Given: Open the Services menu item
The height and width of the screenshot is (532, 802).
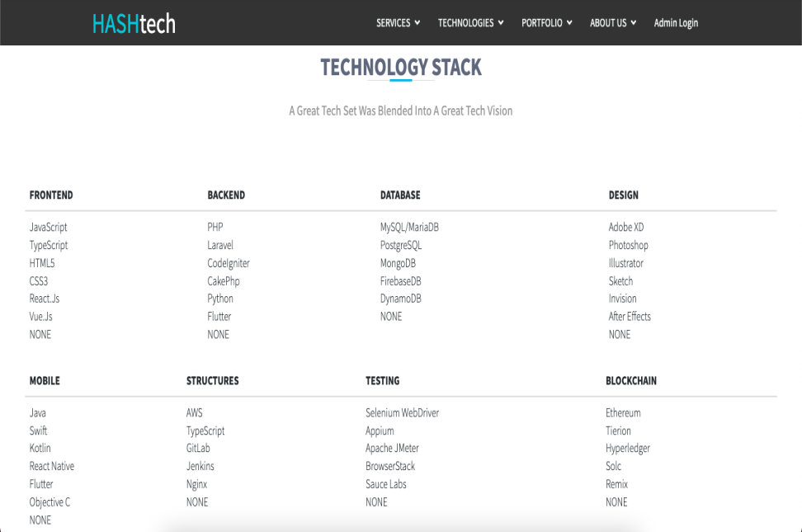Looking at the screenshot, I should click(394, 23).
